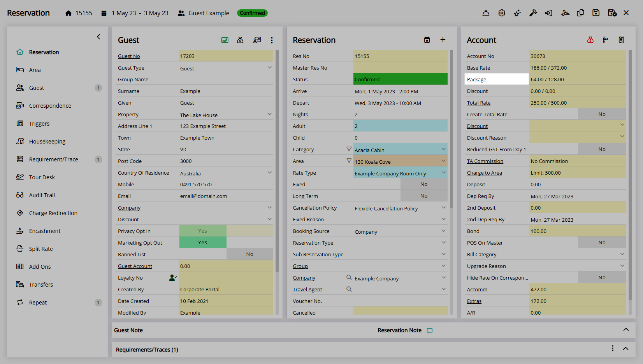Click the save and exit icon
This screenshot has width=643, height=364.
pos(612,13)
